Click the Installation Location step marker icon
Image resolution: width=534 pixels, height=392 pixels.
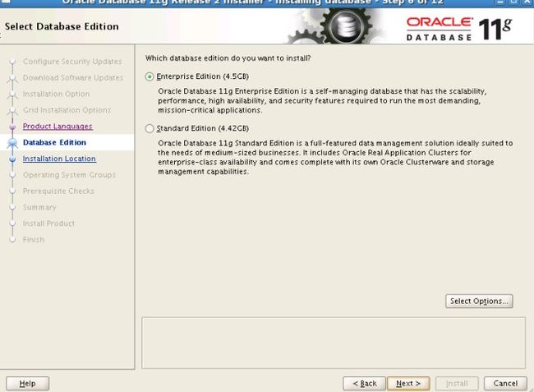(12, 159)
